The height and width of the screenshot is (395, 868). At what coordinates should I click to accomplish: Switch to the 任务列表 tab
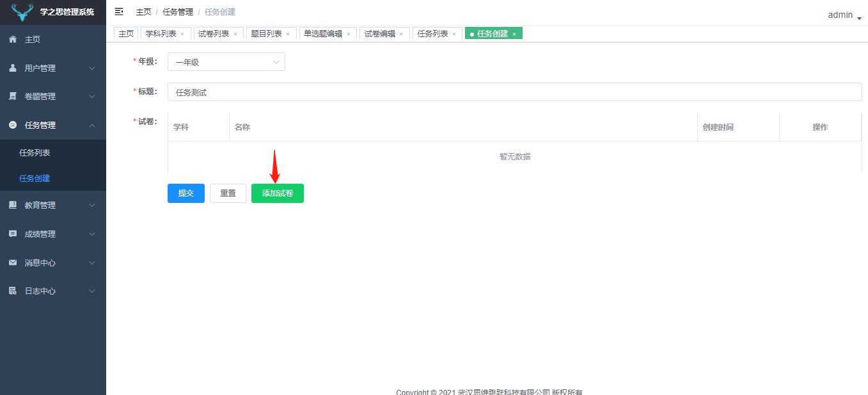(432, 33)
